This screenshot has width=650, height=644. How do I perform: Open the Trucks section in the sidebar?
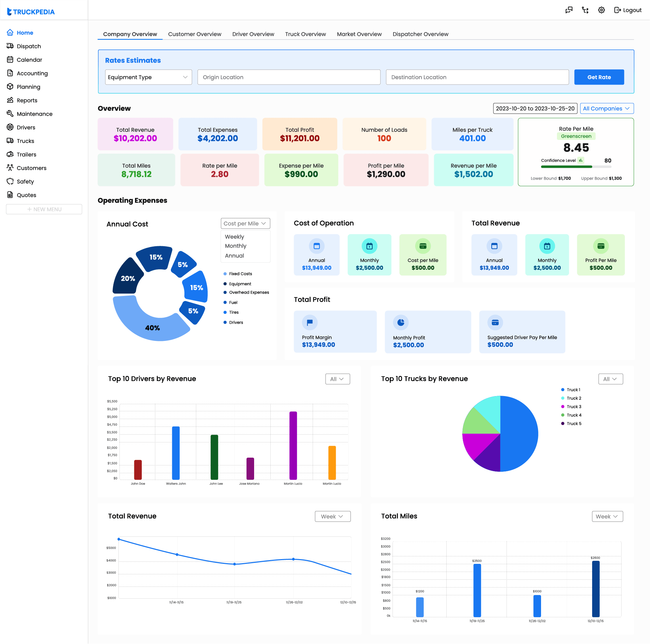(x=25, y=141)
